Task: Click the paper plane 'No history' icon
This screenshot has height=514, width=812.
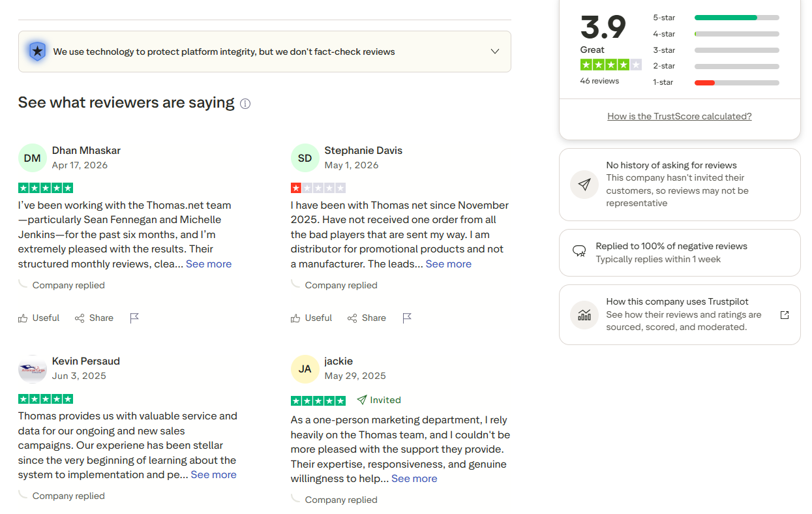Action: click(584, 185)
